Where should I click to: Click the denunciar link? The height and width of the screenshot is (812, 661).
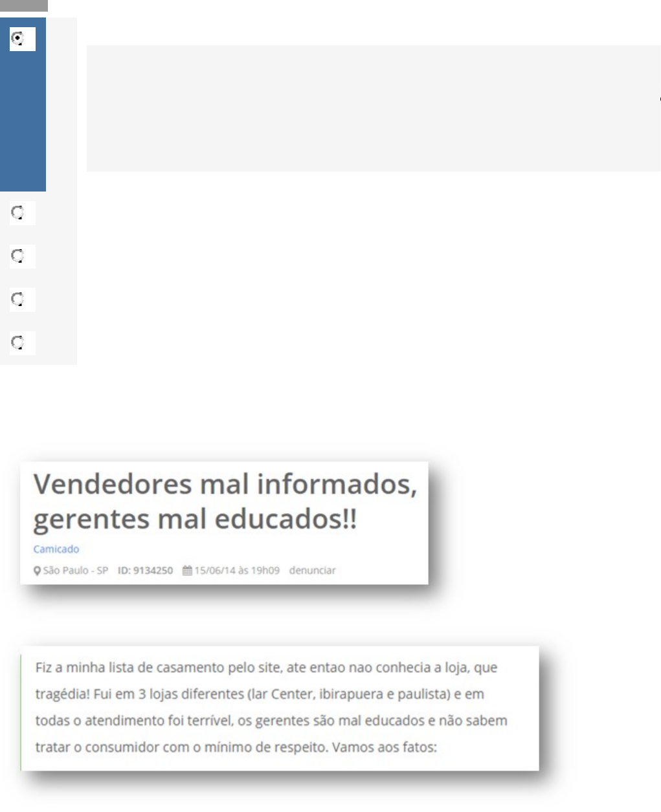pos(312,571)
